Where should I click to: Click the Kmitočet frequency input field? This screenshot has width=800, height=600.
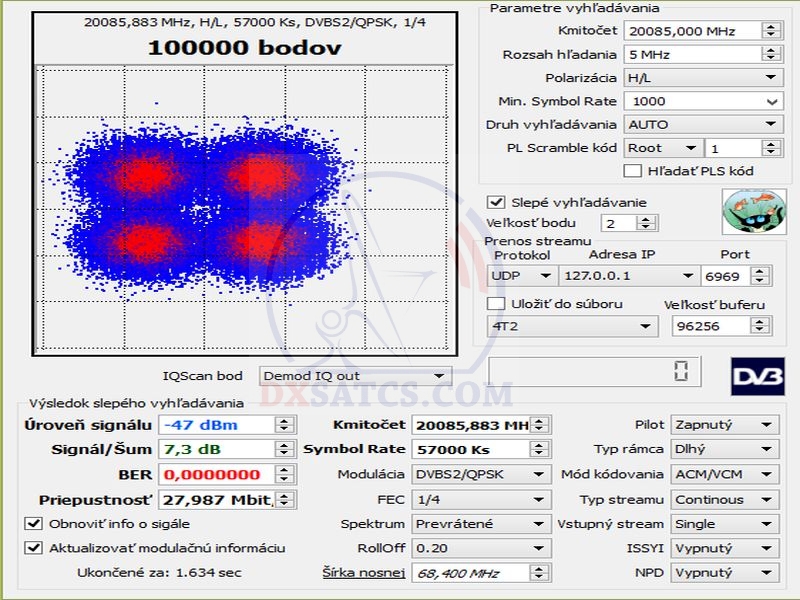(x=692, y=31)
